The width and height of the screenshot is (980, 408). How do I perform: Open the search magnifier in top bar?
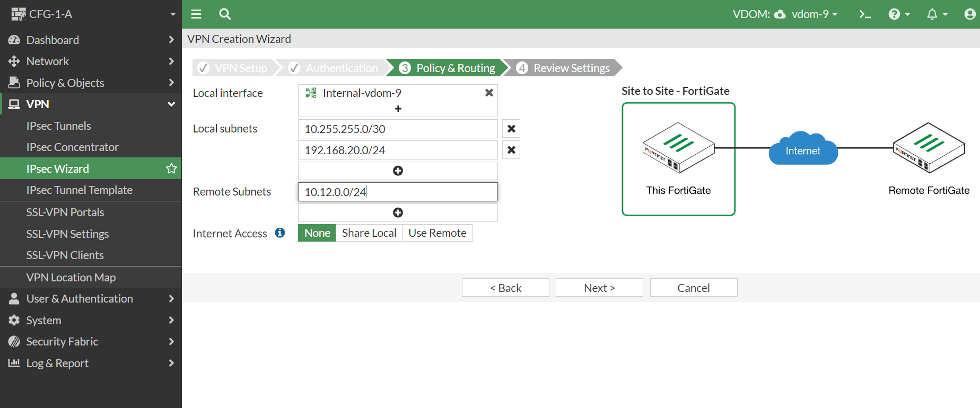coord(225,14)
